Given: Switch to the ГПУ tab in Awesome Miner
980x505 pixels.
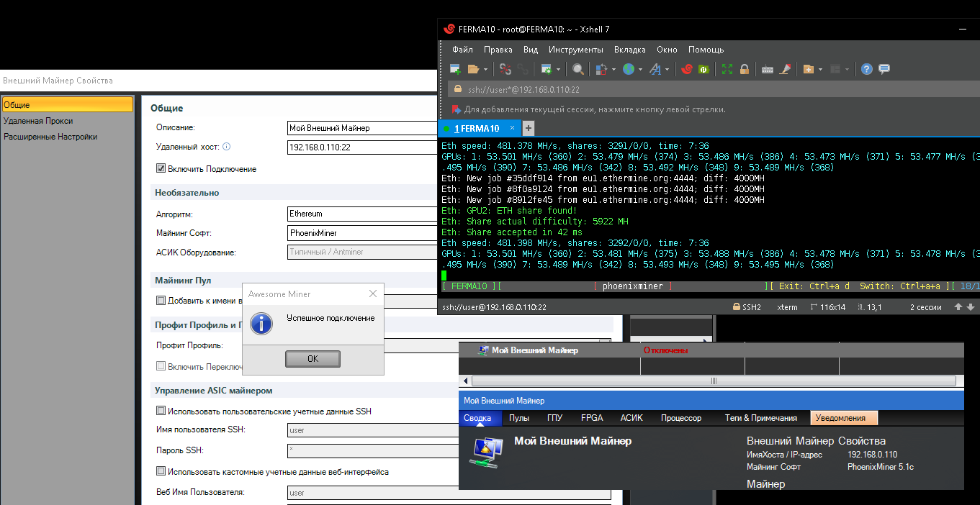Looking at the screenshot, I should pyautogui.click(x=554, y=418).
